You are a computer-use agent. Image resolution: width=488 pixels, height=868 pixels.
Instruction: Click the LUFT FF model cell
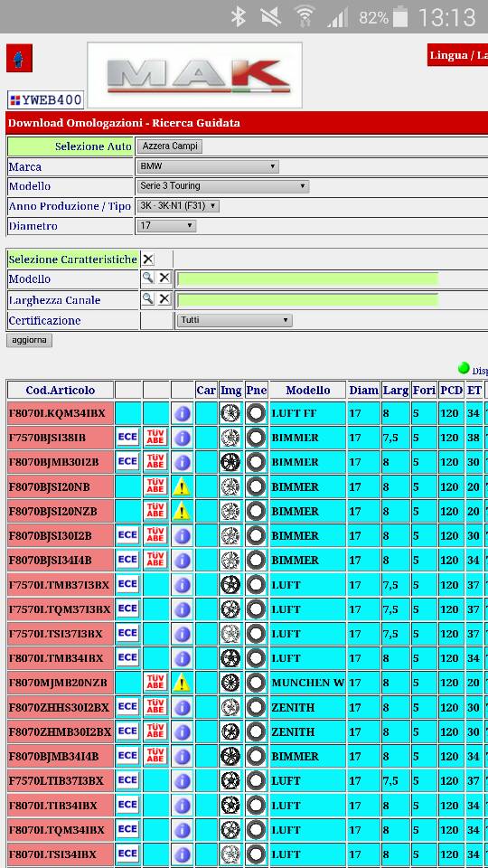307,413
